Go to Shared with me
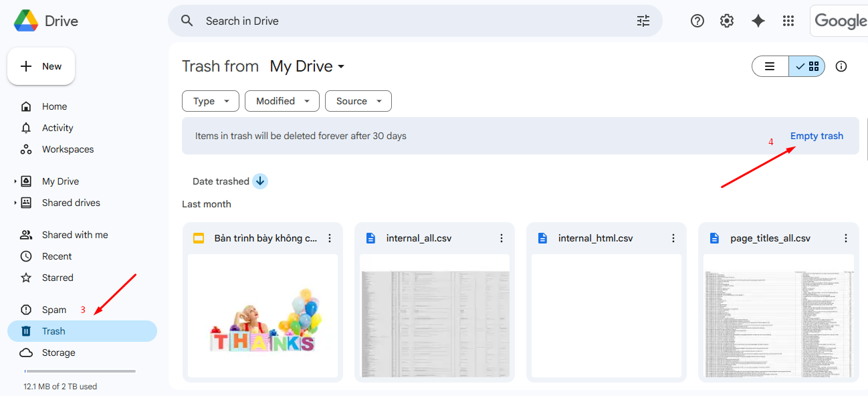The image size is (868, 396). pyautogui.click(x=74, y=235)
